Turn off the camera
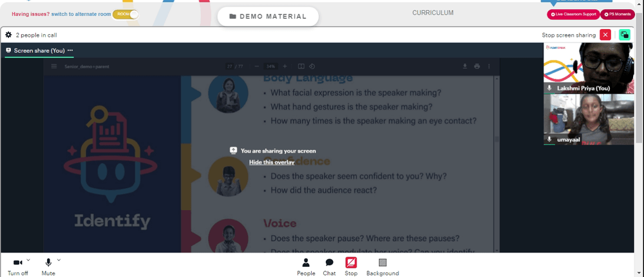 coord(17,267)
